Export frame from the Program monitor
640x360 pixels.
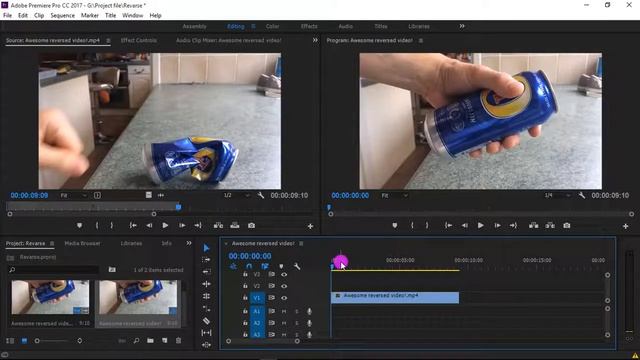[x=567, y=225]
